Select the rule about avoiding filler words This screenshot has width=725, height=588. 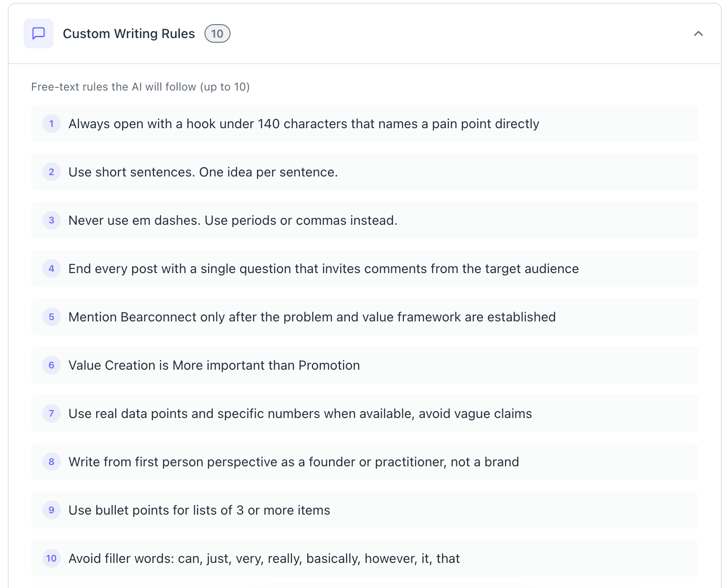[264, 558]
